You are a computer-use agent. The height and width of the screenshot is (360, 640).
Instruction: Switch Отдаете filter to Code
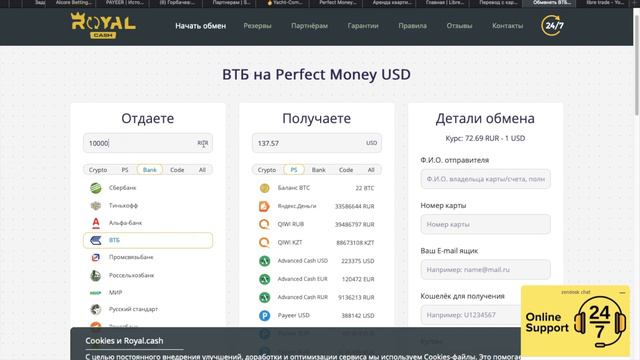[x=177, y=170]
